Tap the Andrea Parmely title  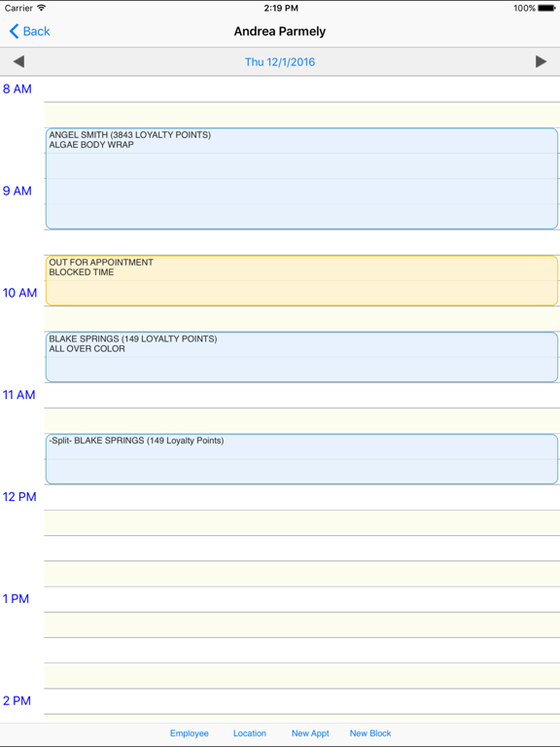tap(280, 31)
